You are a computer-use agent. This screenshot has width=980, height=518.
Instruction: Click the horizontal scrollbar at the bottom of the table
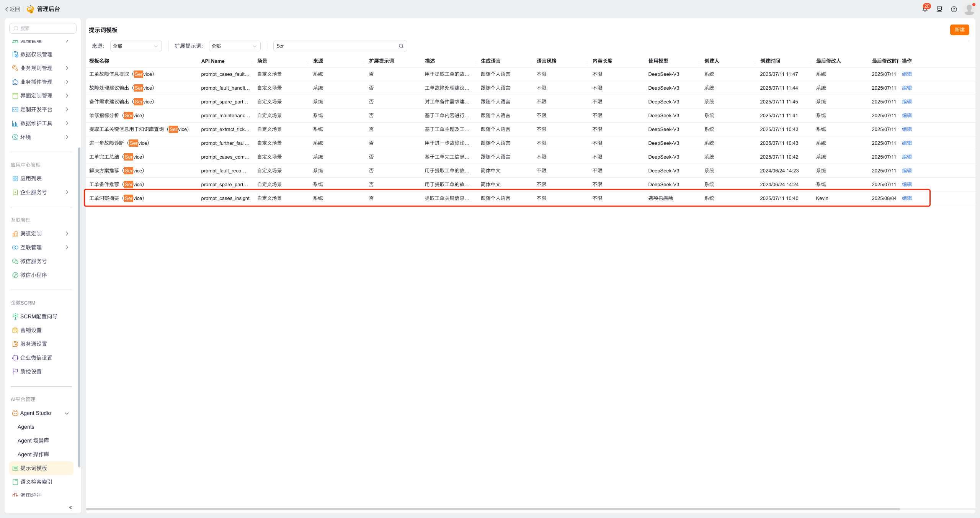click(492, 509)
